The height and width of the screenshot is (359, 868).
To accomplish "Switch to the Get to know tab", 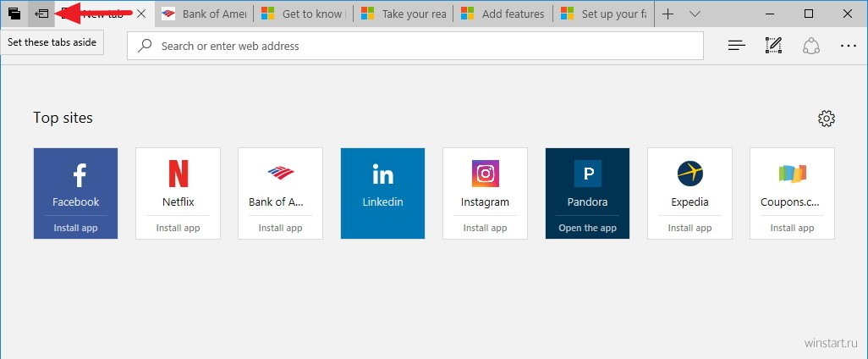I will click(304, 14).
